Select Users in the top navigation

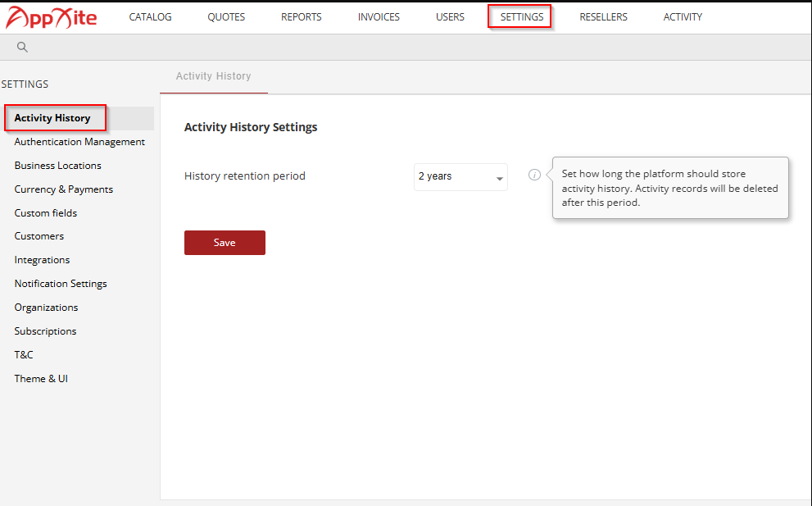(450, 17)
